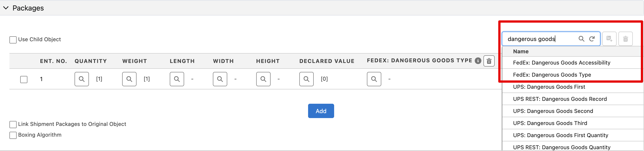
Task: Enable Use Child Object checkbox
Action: pyautogui.click(x=13, y=40)
